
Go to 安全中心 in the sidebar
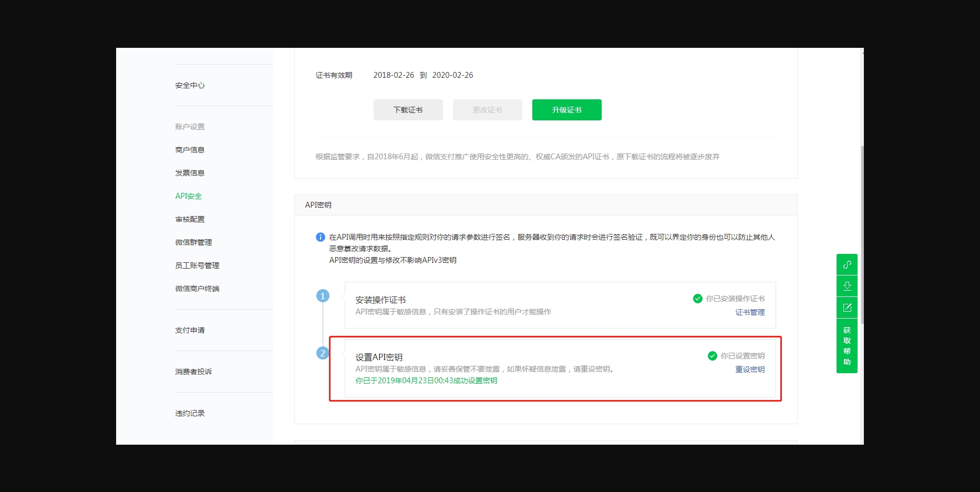pos(190,85)
